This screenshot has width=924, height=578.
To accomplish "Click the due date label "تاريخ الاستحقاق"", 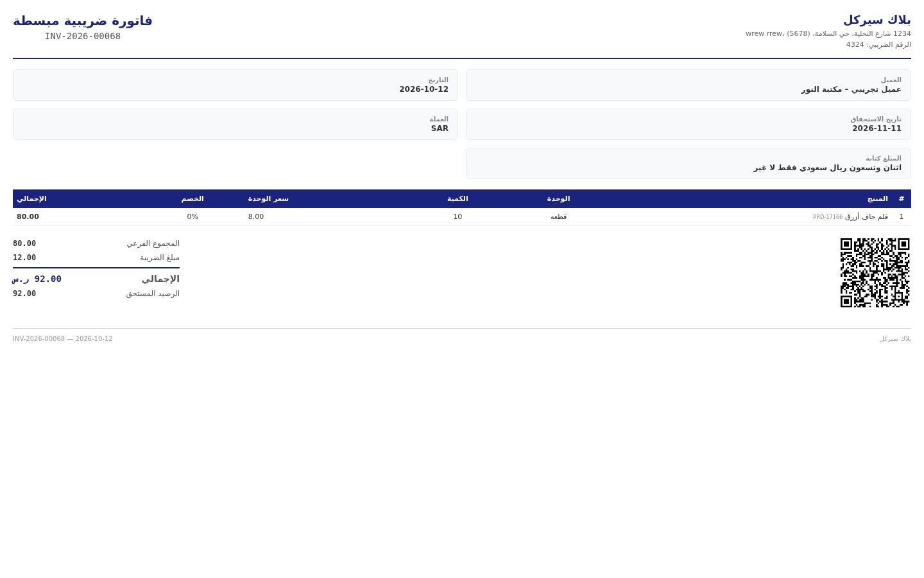I will [x=876, y=119].
